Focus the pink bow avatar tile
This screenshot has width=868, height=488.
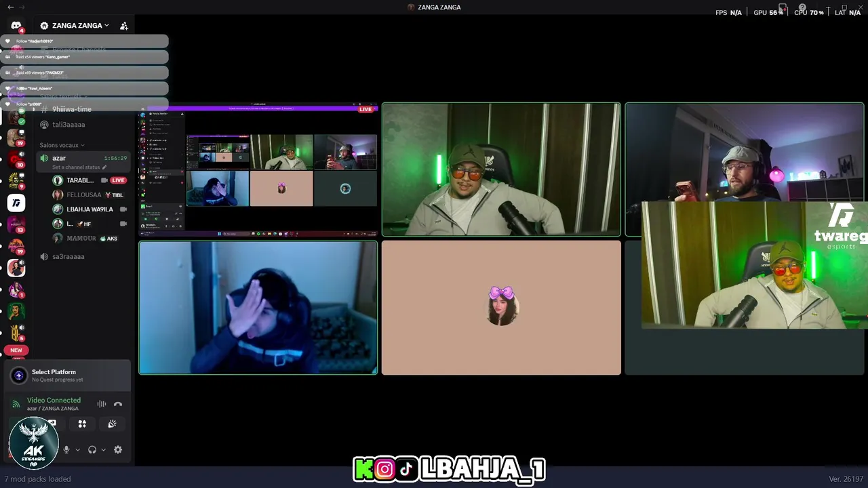click(x=501, y=308)
